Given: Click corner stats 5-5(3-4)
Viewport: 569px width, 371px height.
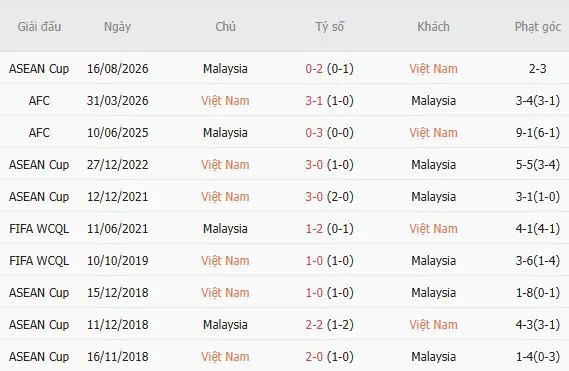Looking at the screenshot, I should [x=537, y=164].
